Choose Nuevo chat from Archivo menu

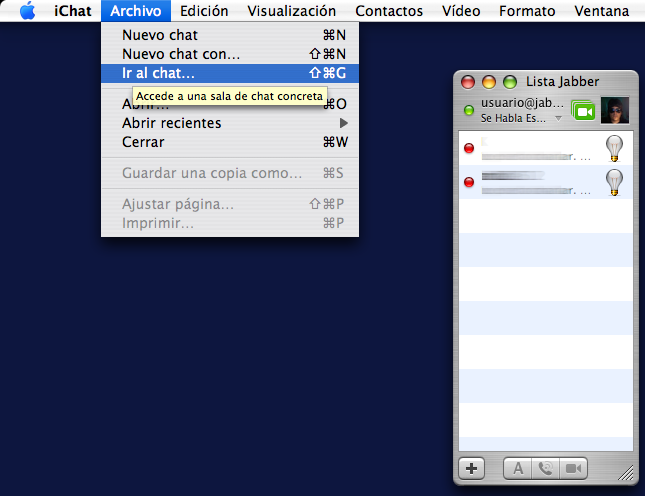click(x=230, y=35)
